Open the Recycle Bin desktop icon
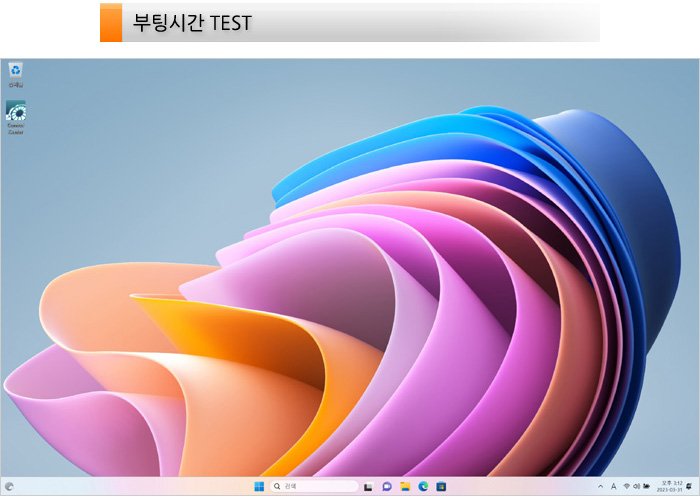 [x=16, y=74]
